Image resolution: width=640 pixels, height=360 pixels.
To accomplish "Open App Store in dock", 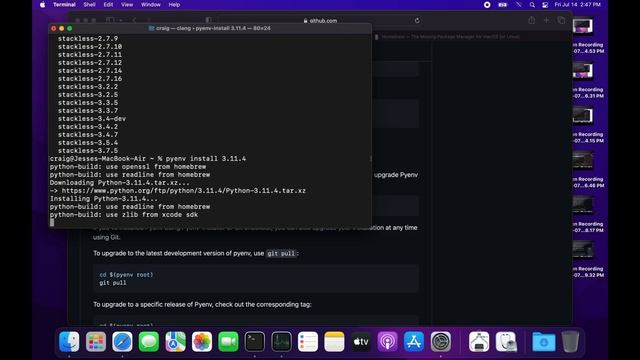I will tap(414, 341).
